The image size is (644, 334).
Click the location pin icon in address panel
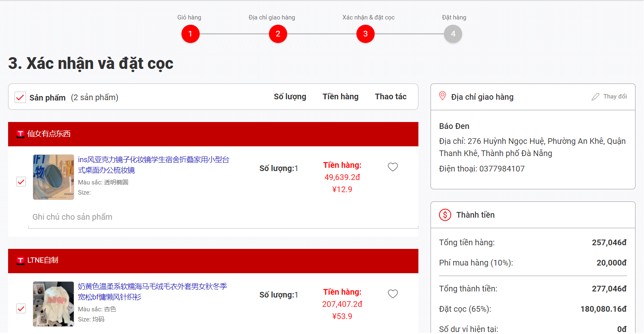443,96
